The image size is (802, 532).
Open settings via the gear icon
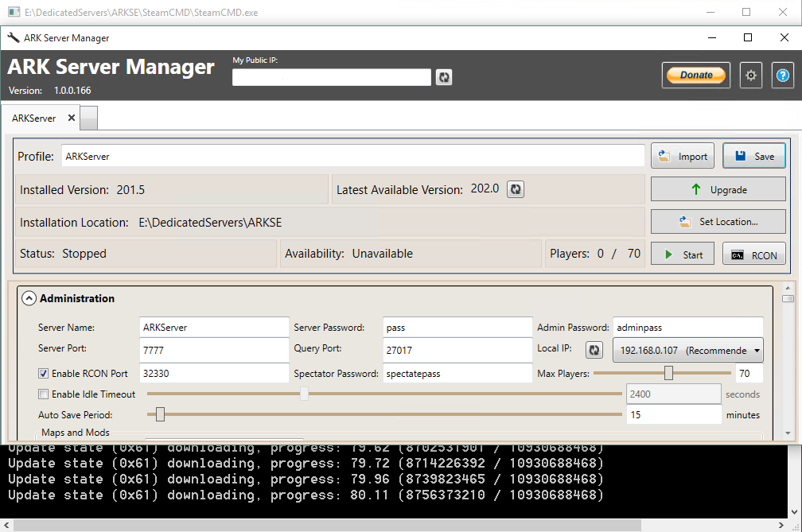pos(751,76)
